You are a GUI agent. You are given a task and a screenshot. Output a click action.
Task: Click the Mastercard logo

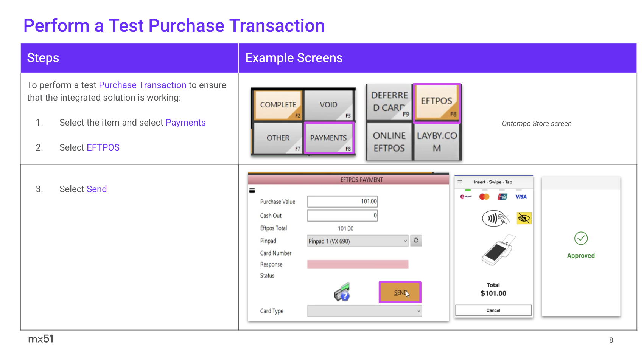(x=484, y=197)
